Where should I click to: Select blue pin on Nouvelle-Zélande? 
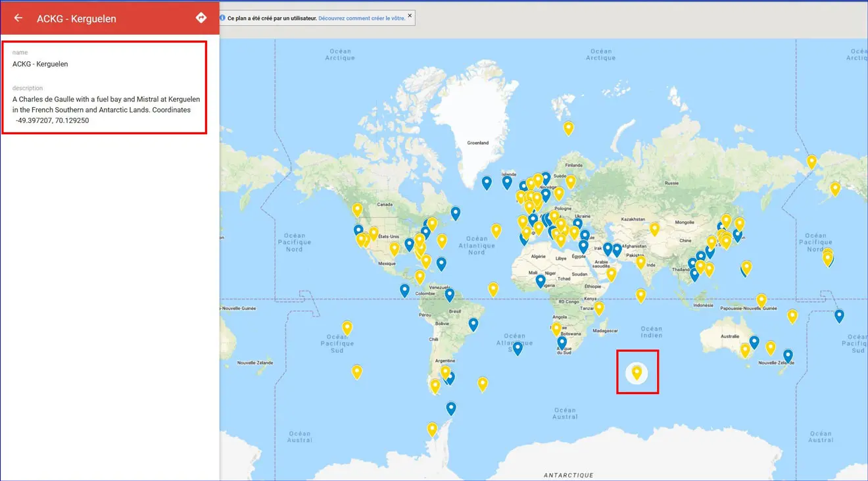click(x=788, y=356)
